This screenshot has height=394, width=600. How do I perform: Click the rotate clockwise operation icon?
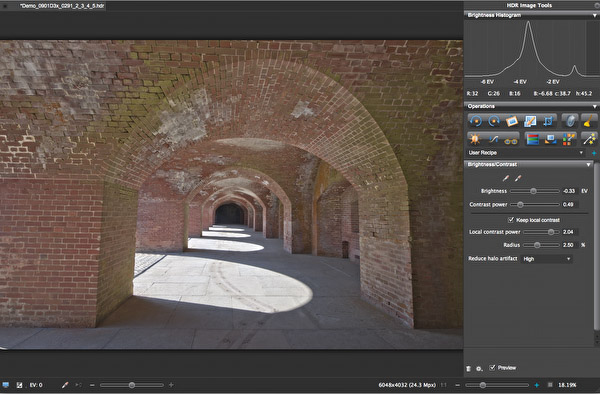tap(494, 121)
